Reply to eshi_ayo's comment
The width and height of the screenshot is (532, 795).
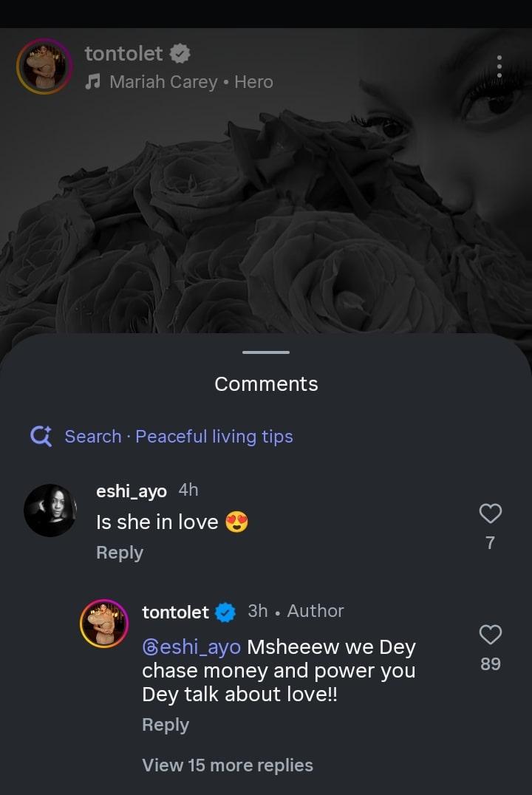pyautogui.click(x=119, y=553)
